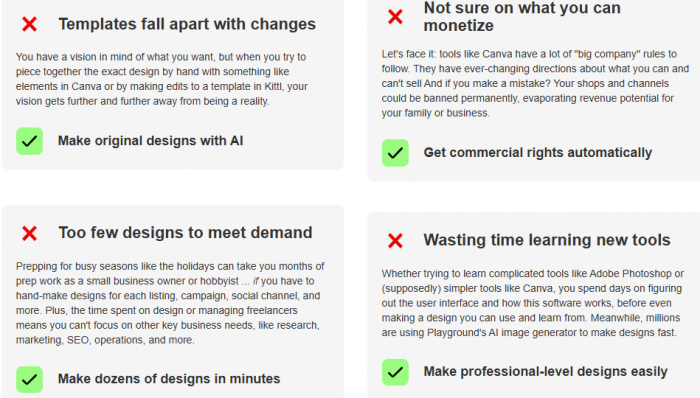
Task: Click 'Get commercial rights automatically' text
Action: pyautogui.click(x=538, y=153)
